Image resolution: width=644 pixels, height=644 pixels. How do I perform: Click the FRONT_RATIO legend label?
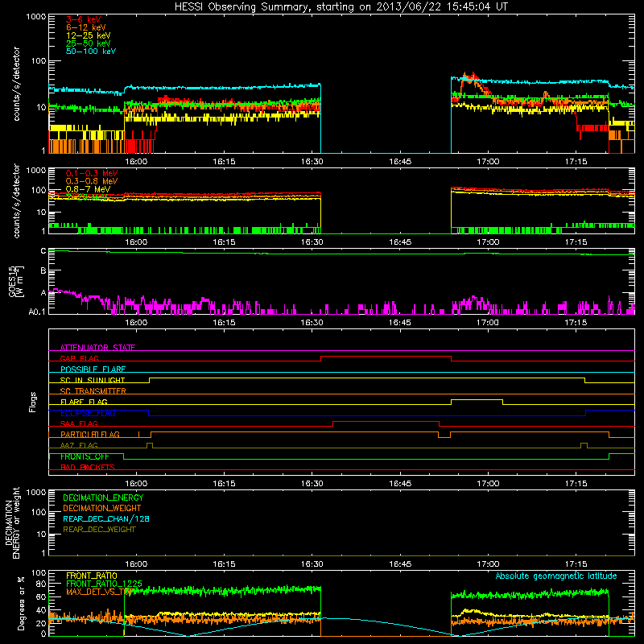click(92, 576)
